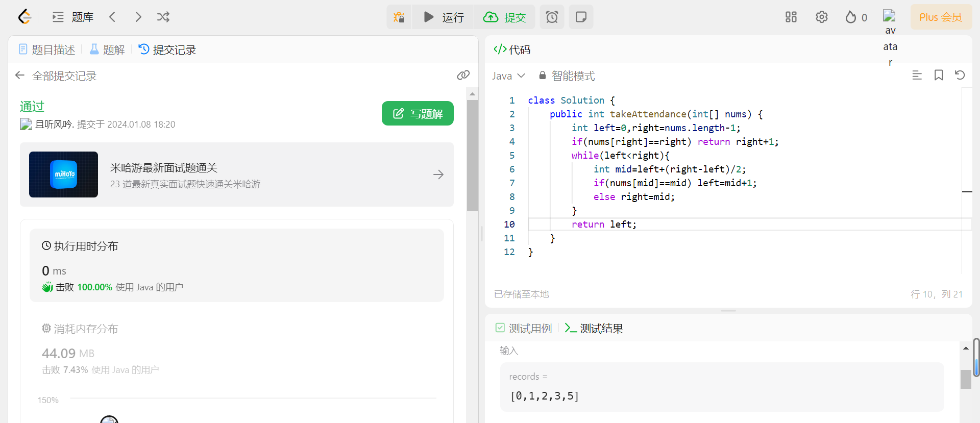980x423 pixels.
Task: Open the notes sticky icon
Action: (581, 17)
